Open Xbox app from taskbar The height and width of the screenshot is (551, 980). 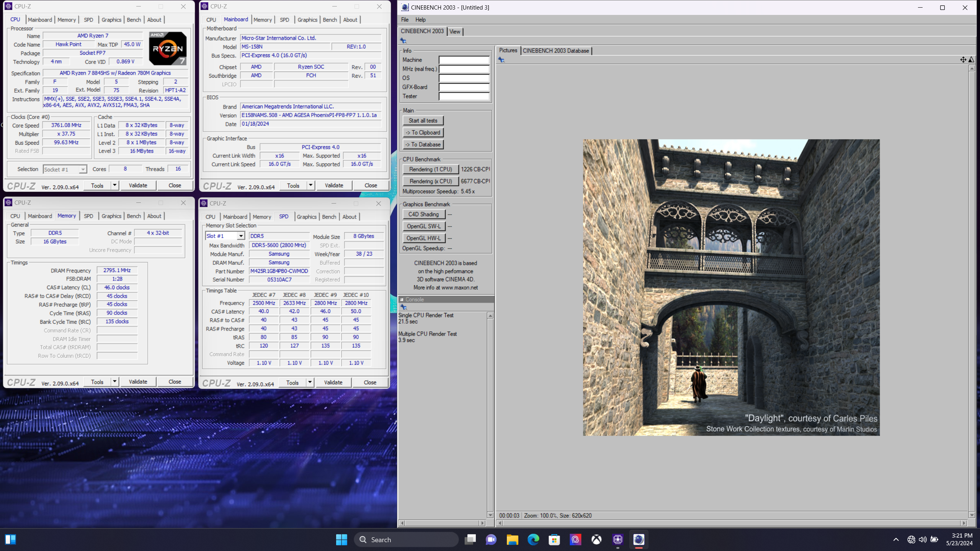click(x=596, y=540)
